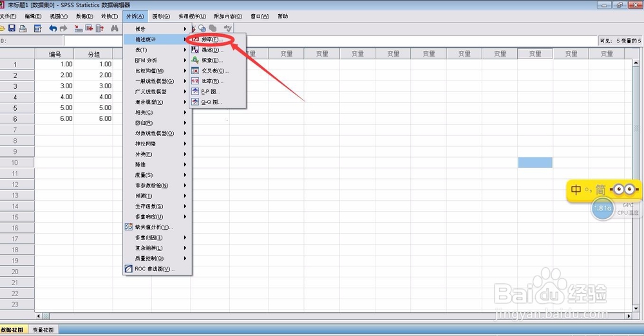Image resolution: width=644 pixels, height=336 pixels.
Task: Select the 分组 column header
Action: [93, 54]
